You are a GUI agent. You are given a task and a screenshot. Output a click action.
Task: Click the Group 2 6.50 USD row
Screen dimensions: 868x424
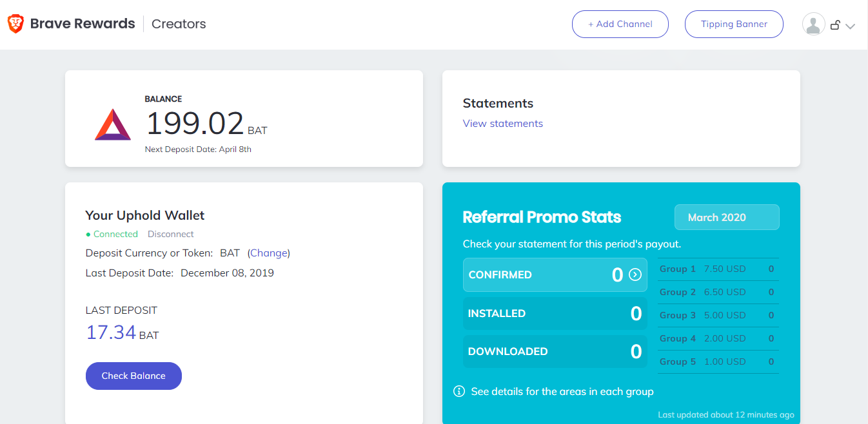click(x=718, y=292)
